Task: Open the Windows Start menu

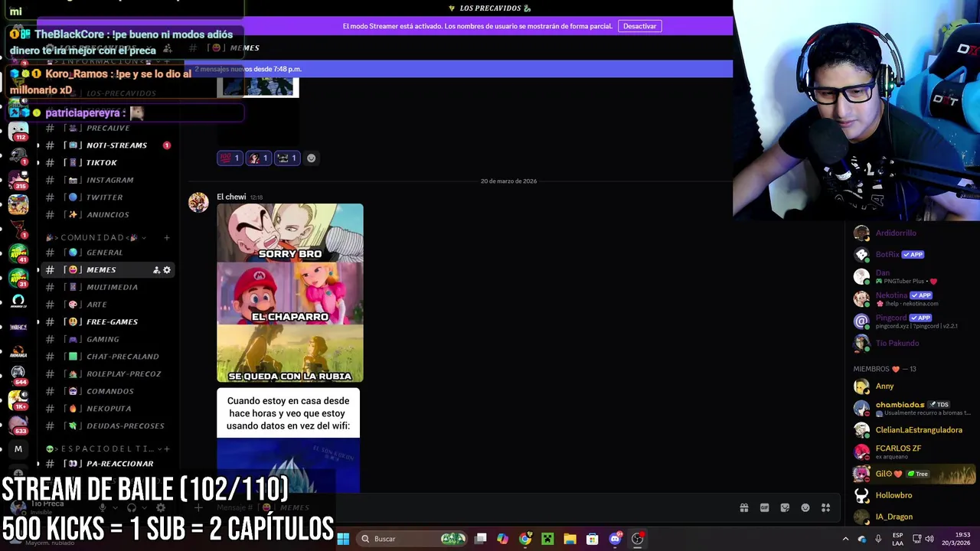Action: pos(343,539)
